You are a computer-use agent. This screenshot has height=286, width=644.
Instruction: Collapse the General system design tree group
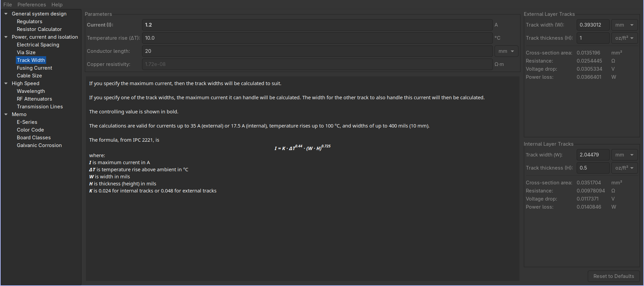pos(6,14)
